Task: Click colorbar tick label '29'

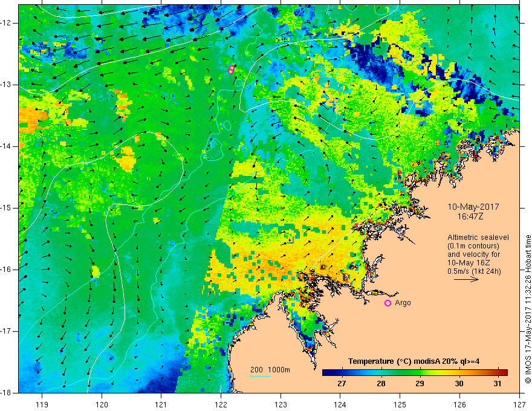Action: [420, 384]
